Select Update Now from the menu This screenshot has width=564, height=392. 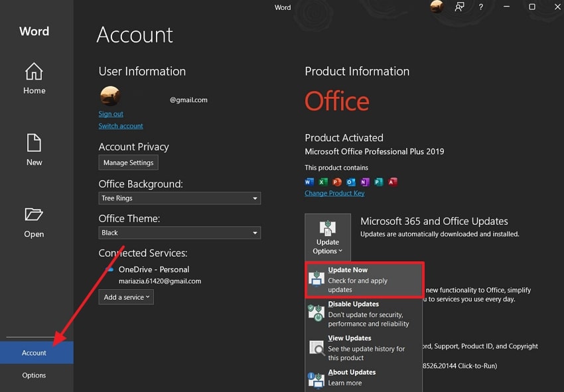[364, 280]
